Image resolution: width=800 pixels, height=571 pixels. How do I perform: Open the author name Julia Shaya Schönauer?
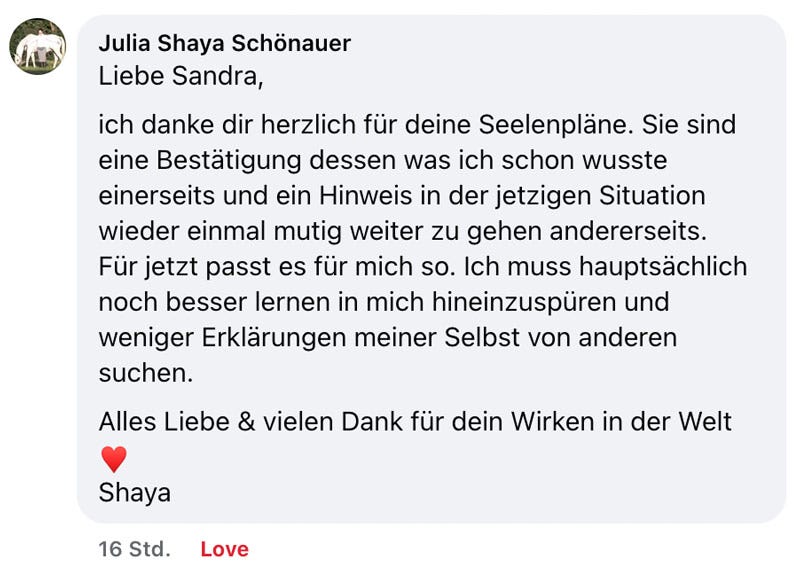(x=224, y=43)
